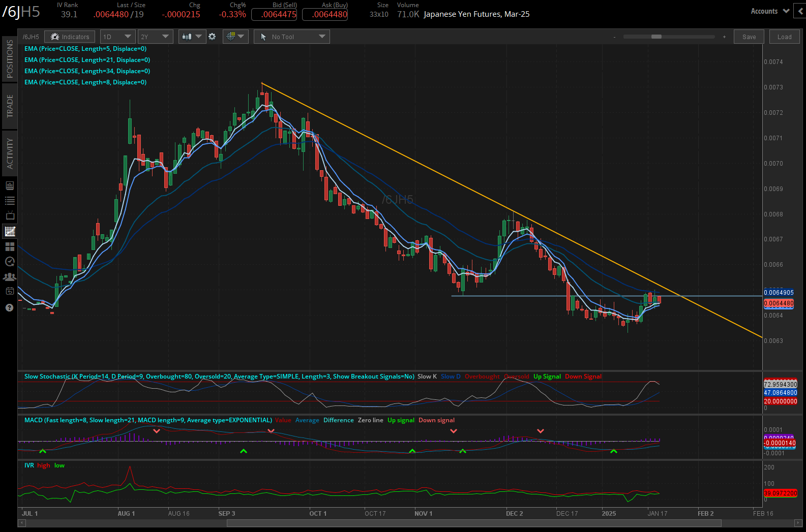Expand the 1D timeframe dropdown
Viewport: 806px width, 532px height.
[117, 37]
